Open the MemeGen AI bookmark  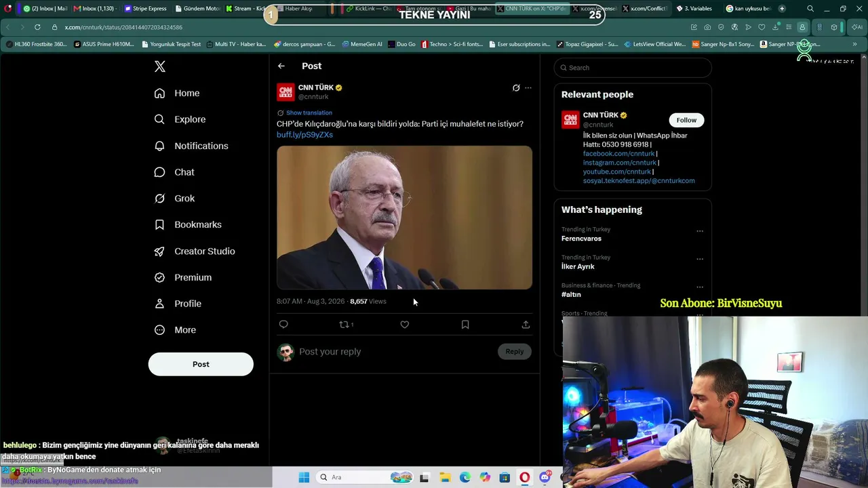[362, 44]
